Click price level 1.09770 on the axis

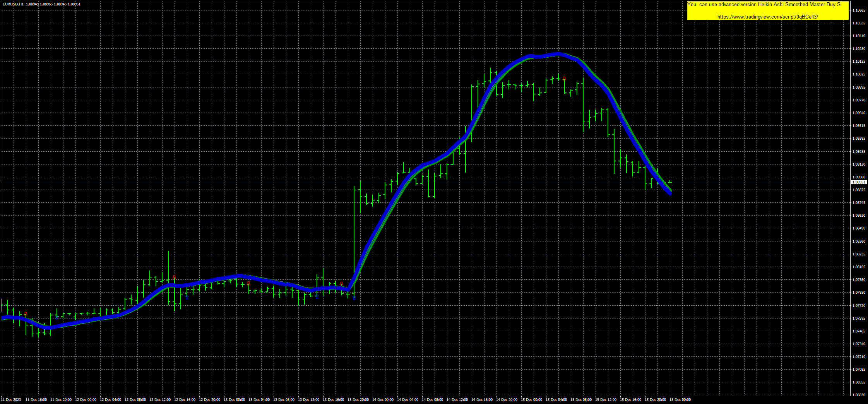(859, 100)
